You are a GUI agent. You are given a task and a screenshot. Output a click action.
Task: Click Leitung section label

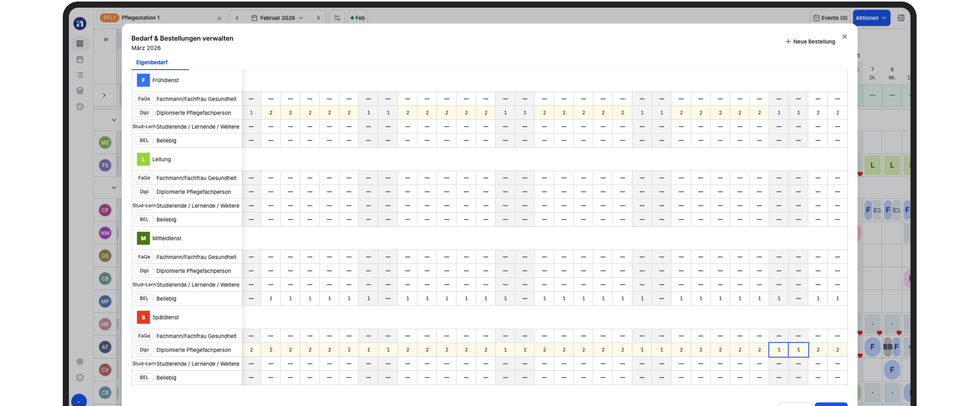pos(162,159)
